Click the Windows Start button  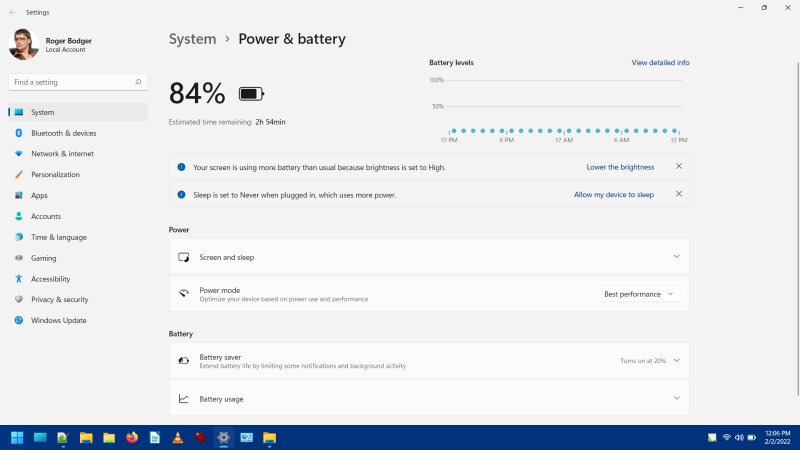pos(17,437)
